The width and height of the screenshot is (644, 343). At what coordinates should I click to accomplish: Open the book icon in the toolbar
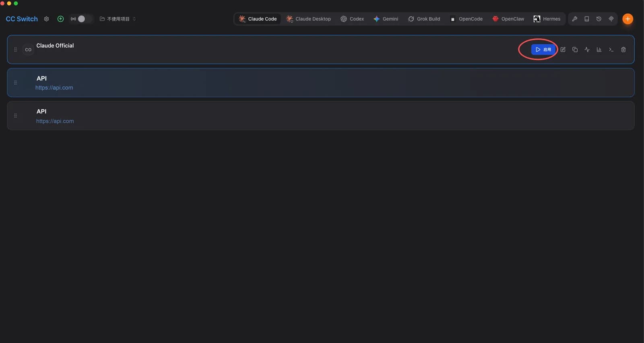pos(587,19)
